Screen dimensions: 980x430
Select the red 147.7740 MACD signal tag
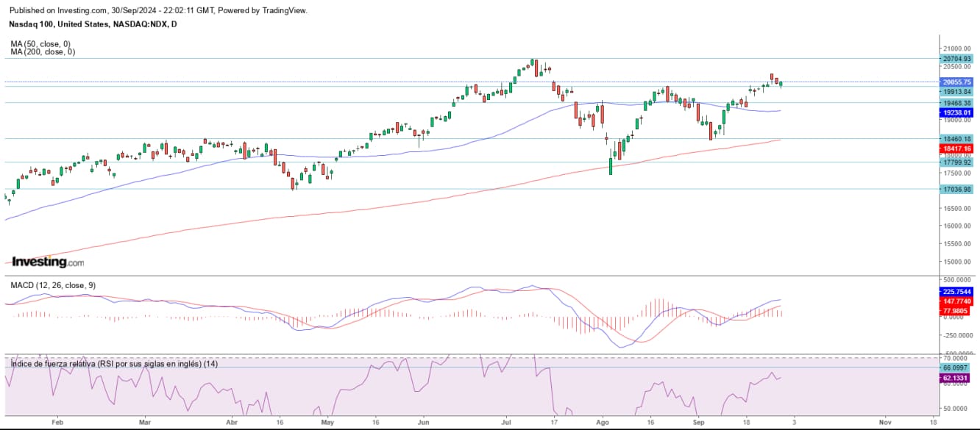click(956, 301)
